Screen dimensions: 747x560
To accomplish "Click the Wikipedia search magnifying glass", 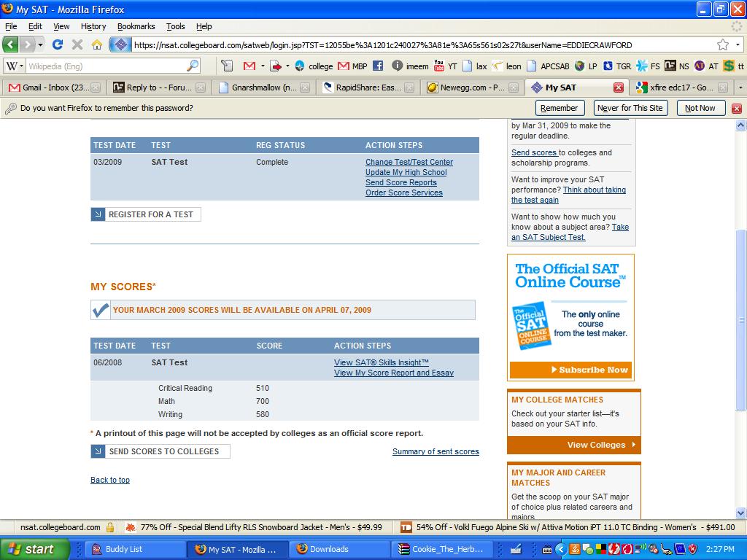I will tap(191, 65).
